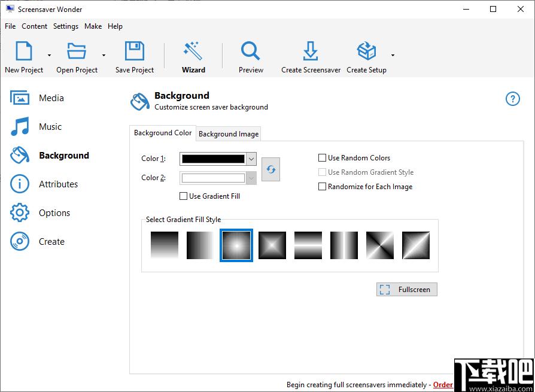Open the Settings menu

pos(65,26)
